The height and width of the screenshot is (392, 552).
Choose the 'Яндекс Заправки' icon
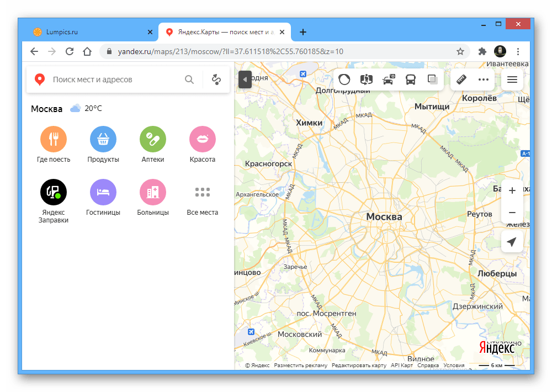tap(54, 192)
